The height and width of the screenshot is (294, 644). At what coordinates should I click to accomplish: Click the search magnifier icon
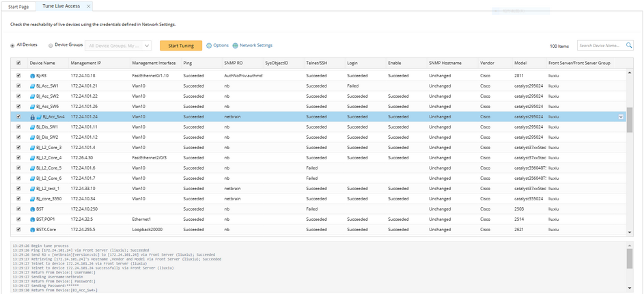pyautogui.click(x=629, y=46)
